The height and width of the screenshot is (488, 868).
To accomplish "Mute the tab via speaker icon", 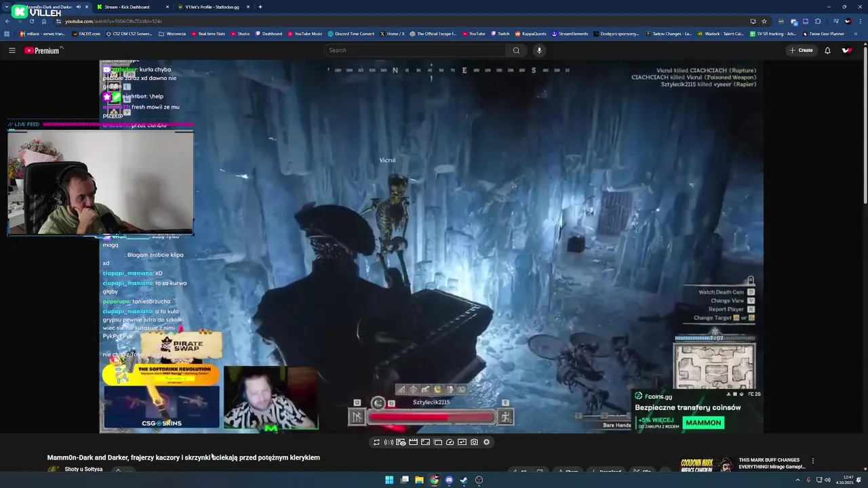I will pyautogui.click(x=79, y=7).
